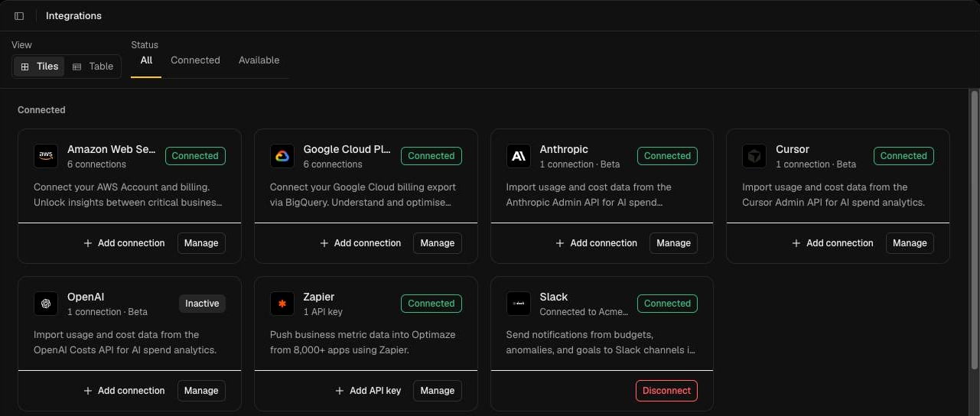Manage Google Cloud Platform integration
The image size is (980, 416).
point(438,243)
